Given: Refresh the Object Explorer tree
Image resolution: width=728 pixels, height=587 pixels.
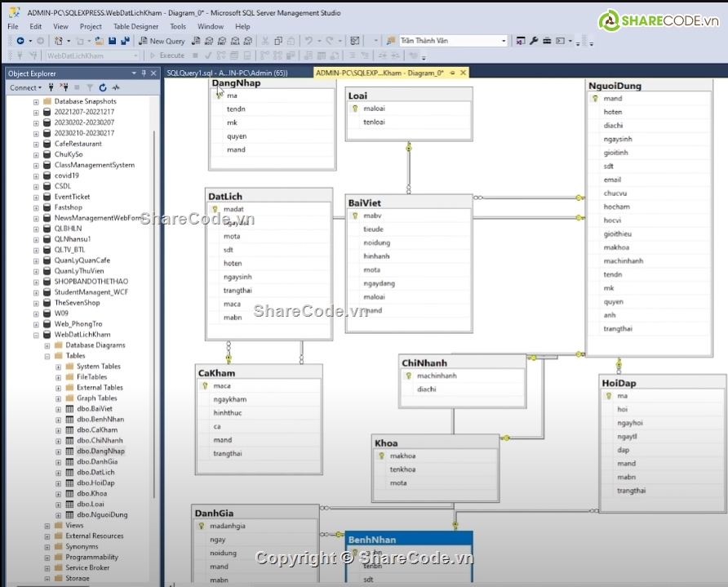Looking at the screenshot, I should point(103,87).
